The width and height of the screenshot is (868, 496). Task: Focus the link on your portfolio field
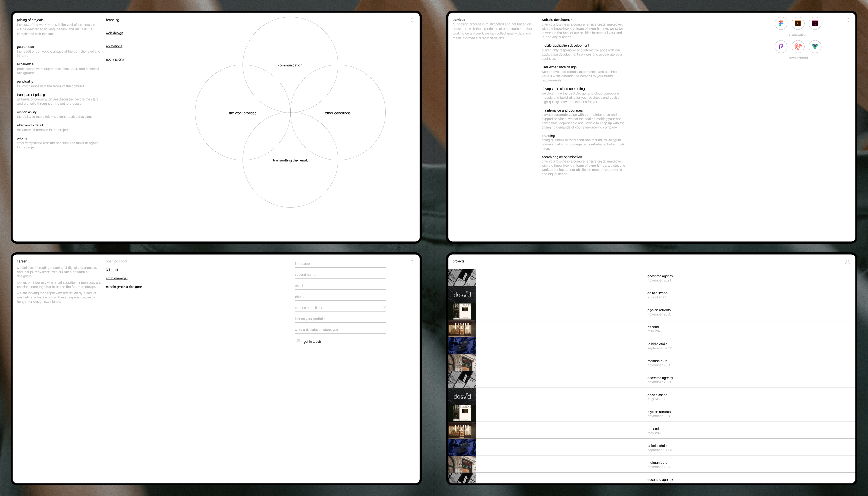(340, 319)
